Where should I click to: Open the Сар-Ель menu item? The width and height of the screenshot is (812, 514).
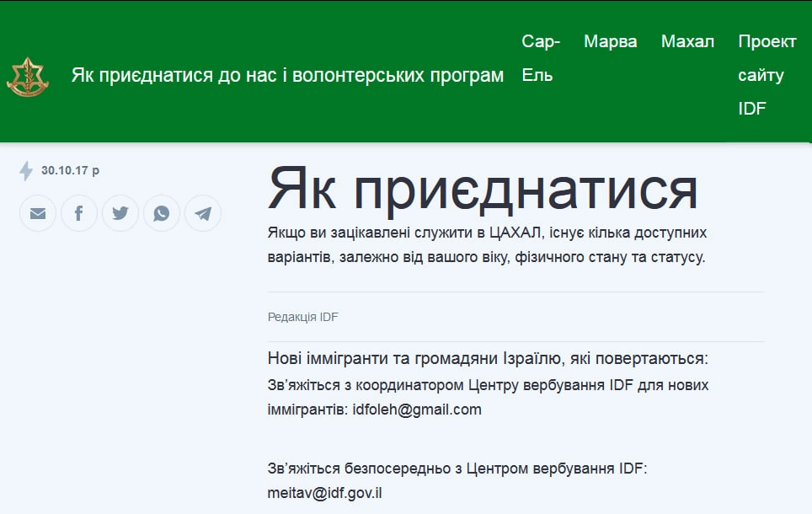point(541,58)
